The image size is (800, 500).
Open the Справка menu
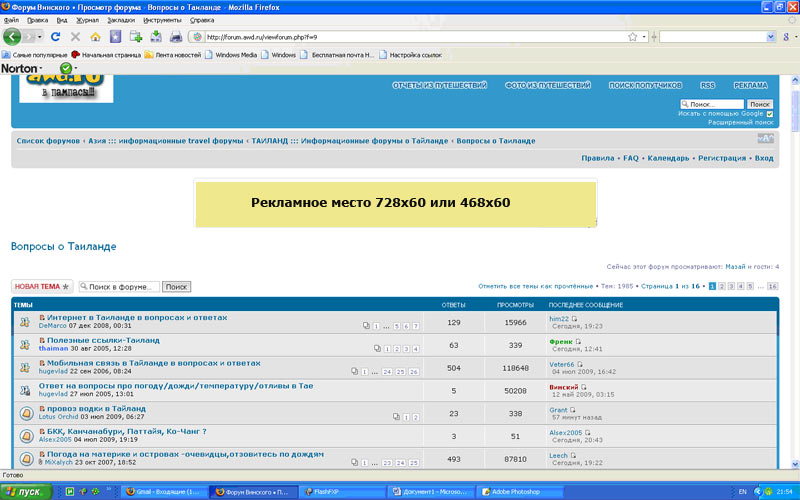(202, 20)
